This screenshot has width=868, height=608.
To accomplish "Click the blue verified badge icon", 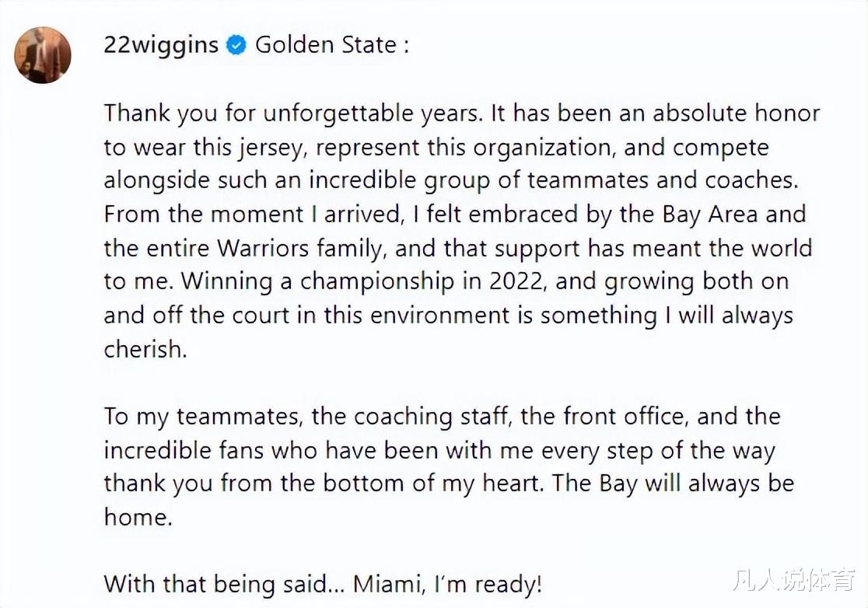I will pyautogui.click(x=236, y=45).
